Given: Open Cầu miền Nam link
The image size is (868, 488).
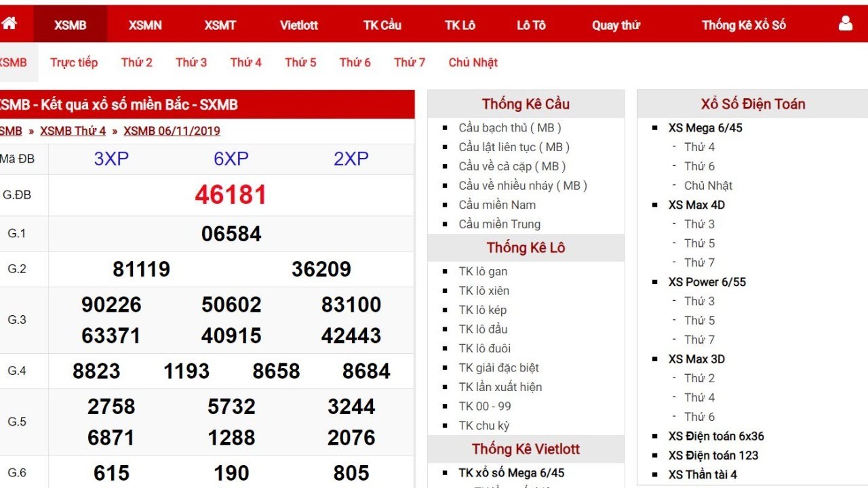Looking at the screenshot, I should 497,205.
